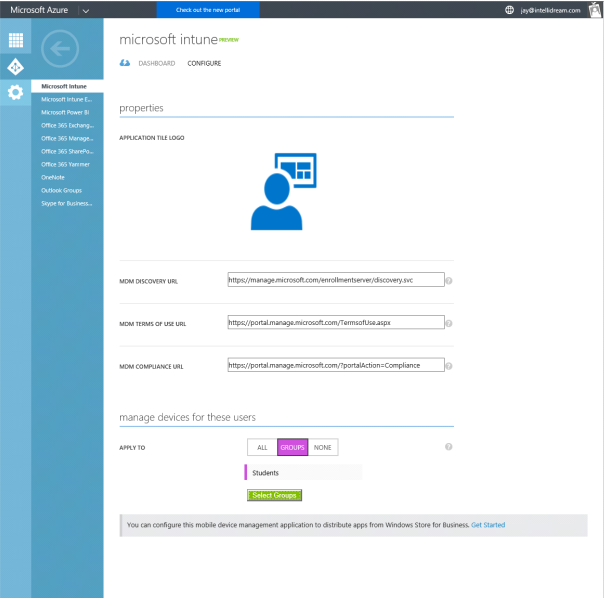Click help icon next to Apply To options
This screenshot has height=598, width=604.
(448, 447)
